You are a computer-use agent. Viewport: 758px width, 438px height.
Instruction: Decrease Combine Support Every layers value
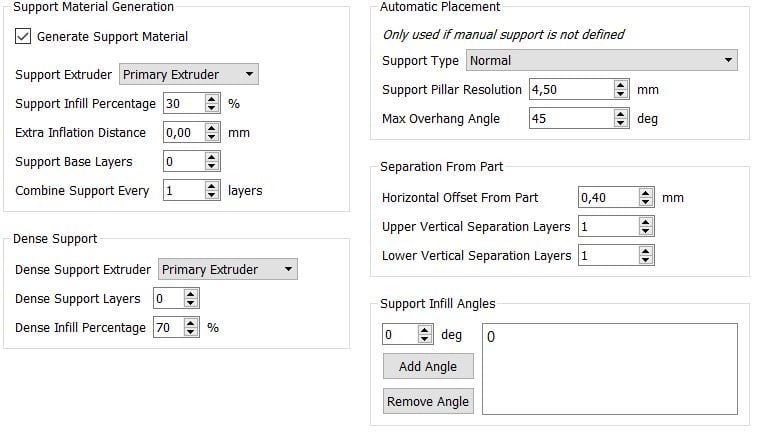pos(211,195)
